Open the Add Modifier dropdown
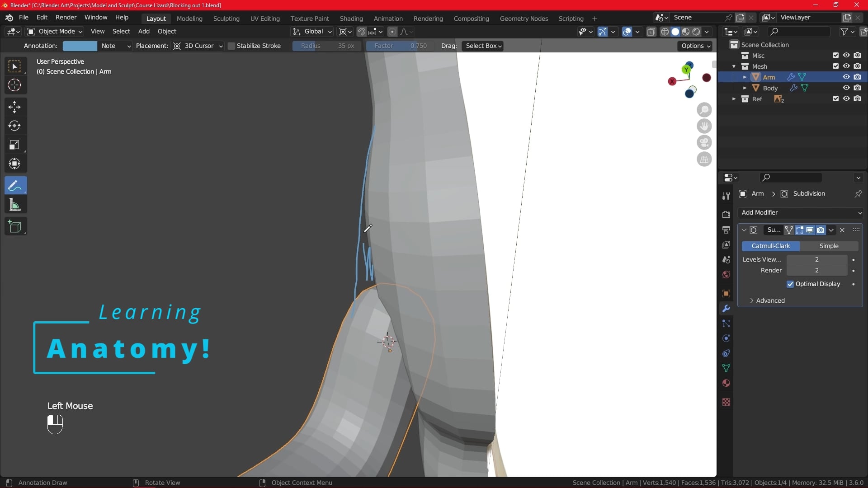 pos(800,213)
